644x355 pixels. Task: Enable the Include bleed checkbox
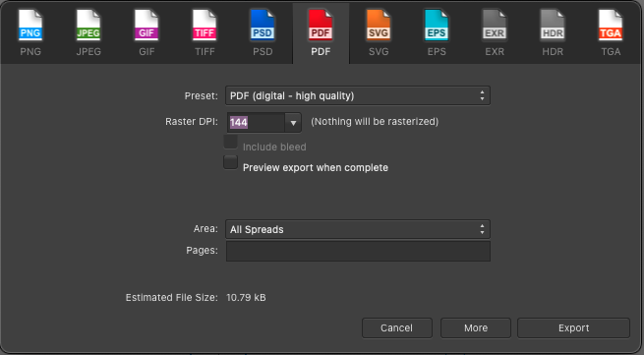click(x=230, y=143)
